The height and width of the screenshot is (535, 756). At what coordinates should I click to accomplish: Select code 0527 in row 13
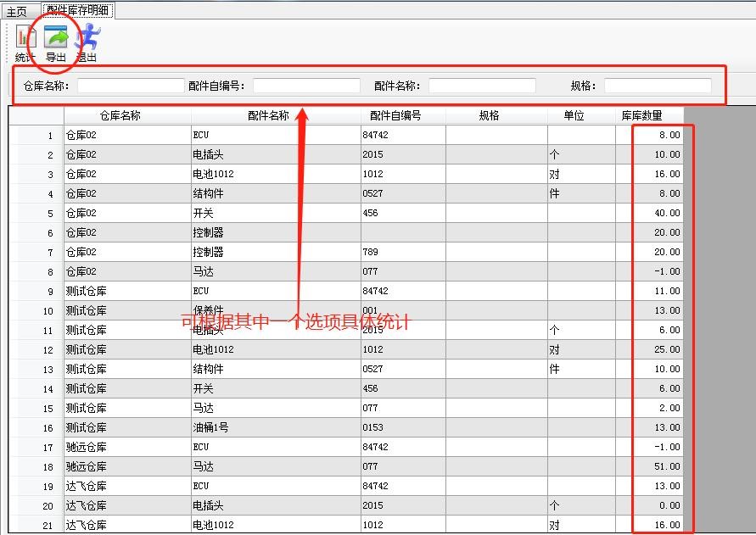pos(403,369)
